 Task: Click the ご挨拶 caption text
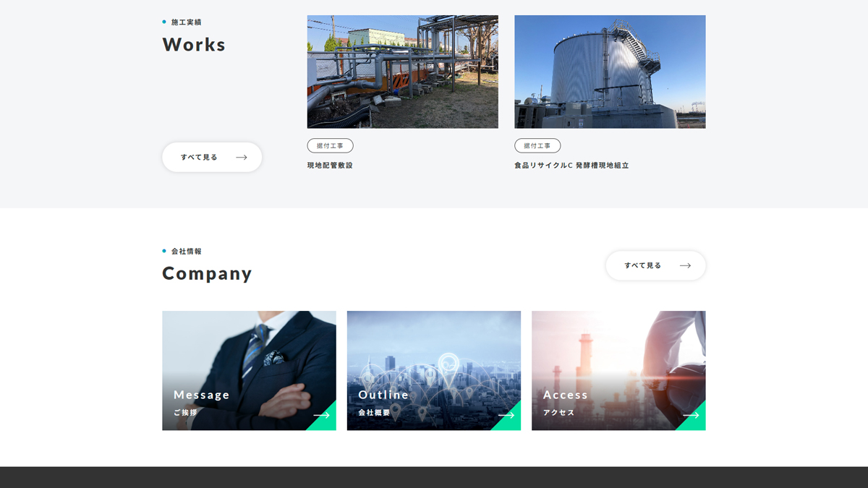pyautogui.click(x=185, y=413)
